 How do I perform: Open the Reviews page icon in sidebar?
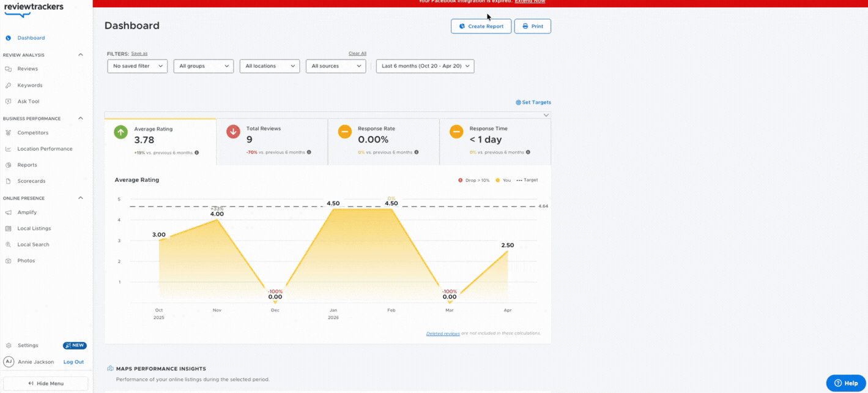point(8,69)
